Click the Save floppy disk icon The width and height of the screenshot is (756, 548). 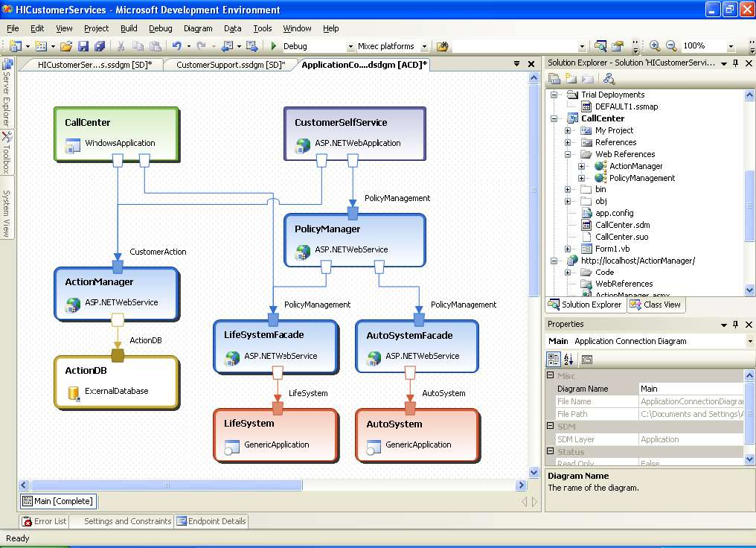click(x=83, y=46)
